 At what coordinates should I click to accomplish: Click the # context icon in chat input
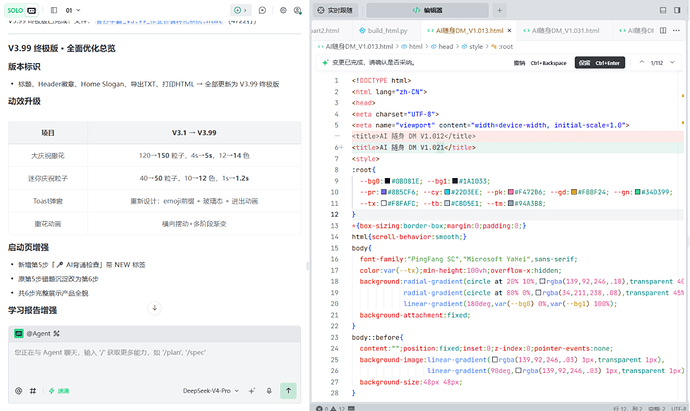point(33,391)
